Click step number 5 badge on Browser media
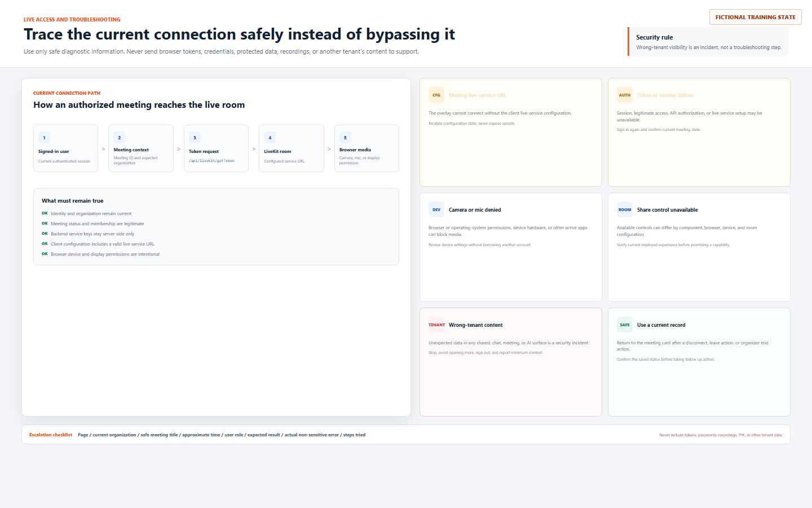 (x=345, y=138)
